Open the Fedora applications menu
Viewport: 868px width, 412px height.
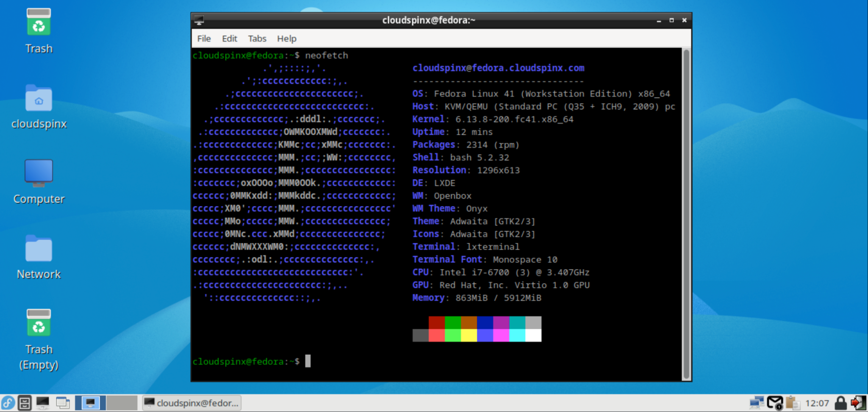pos(8,403)
